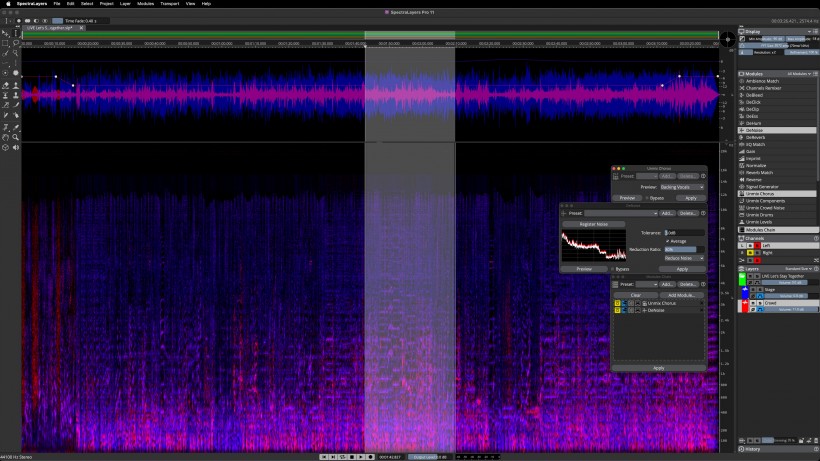Select the eraser tool
The width and height of the screenshot is (820, 461).
[x=5, y=85]
